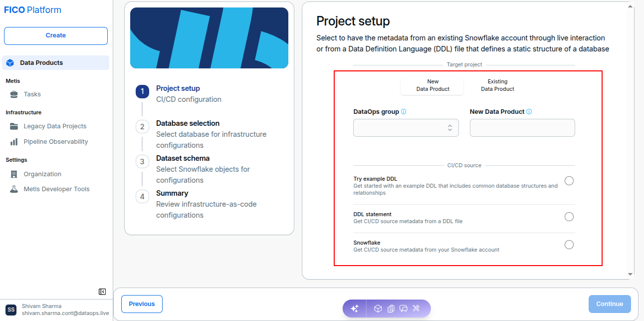
Task: Collapse the sidebar using panel toggle icon
Action: point(102,292)
